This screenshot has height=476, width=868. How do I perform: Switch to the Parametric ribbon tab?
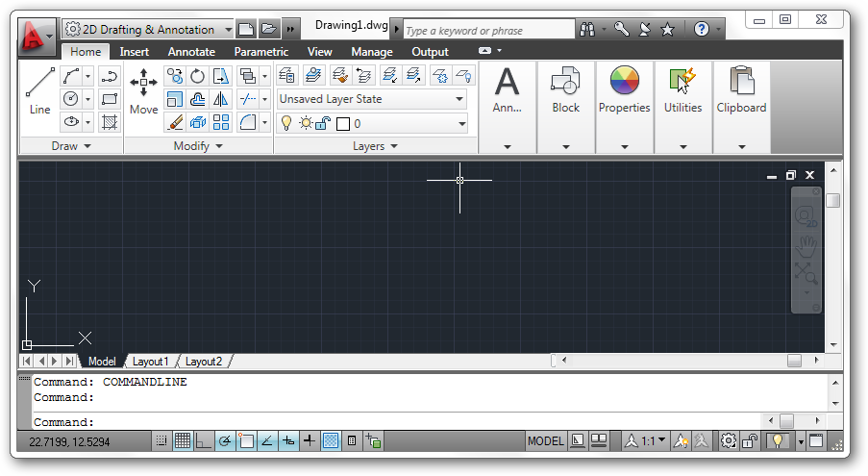coord(261,52)
